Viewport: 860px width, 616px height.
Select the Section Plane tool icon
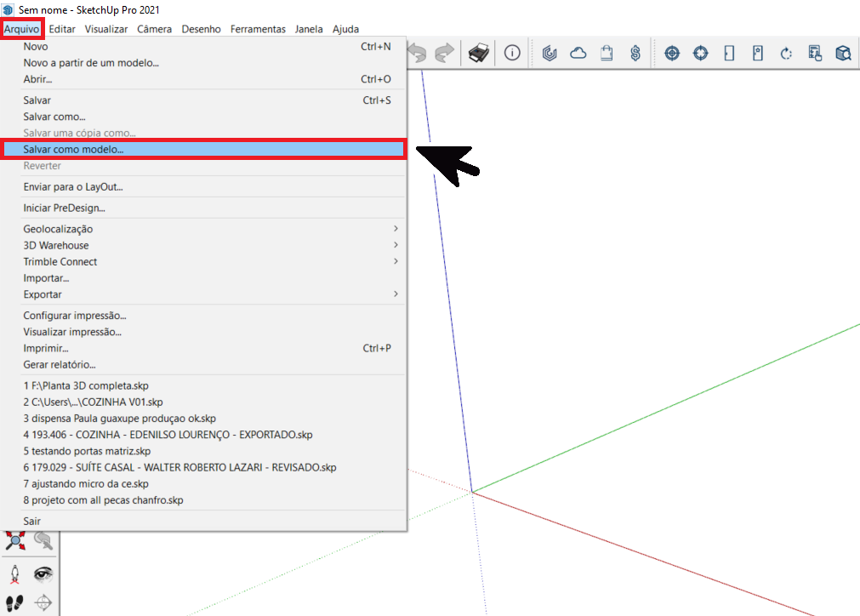(43, 603)
